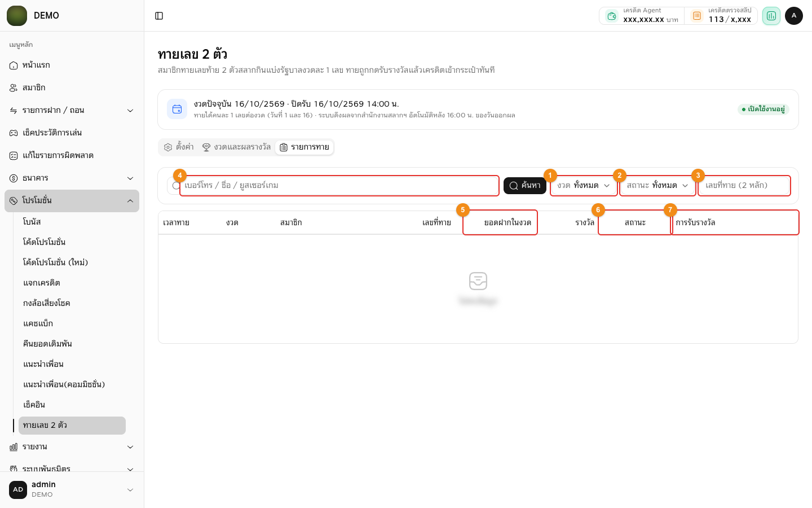Open โค้ดโปรโมชั่น (ใหม่) submenu item
Screen dimensions: 812x508
[x=72, y=262]
